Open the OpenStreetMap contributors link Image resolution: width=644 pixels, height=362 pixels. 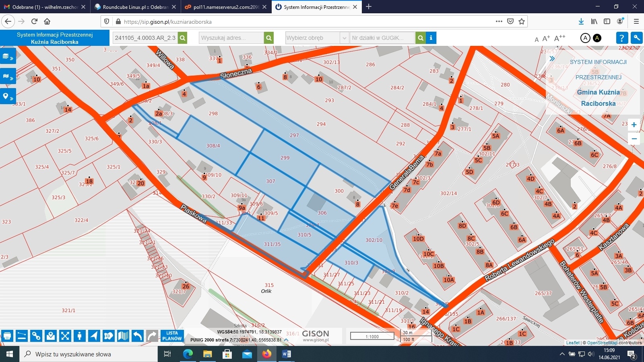(601, 343)
